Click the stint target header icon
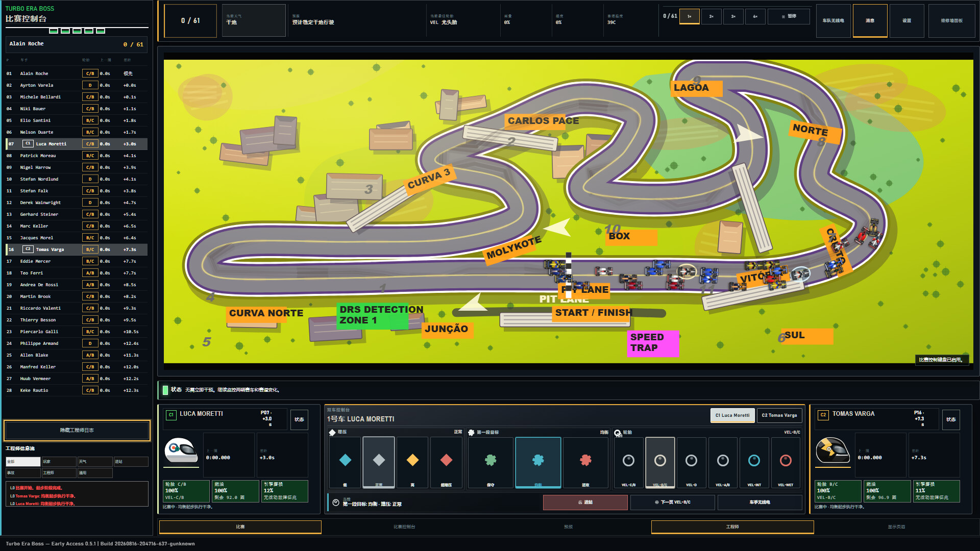 [x=471, y=432]
